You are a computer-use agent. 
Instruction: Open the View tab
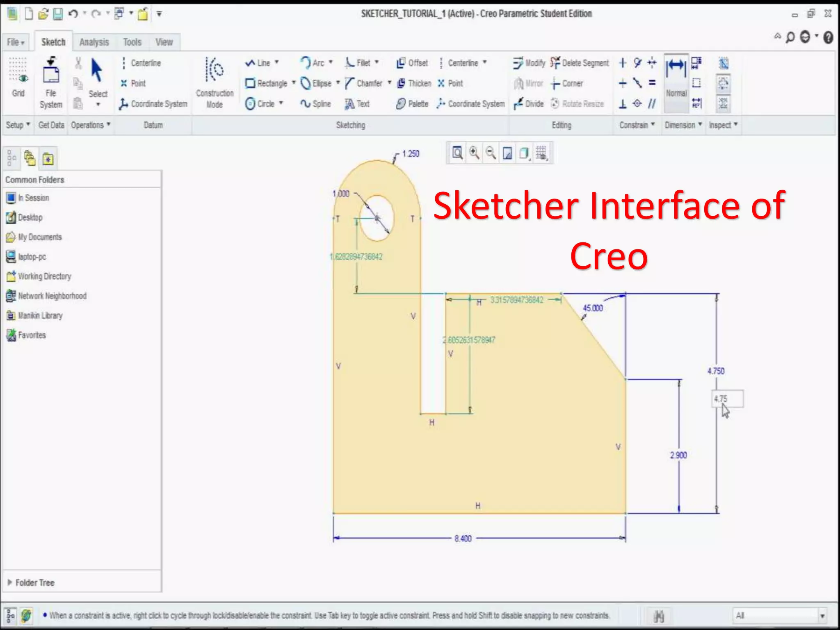pyautogui.click(x=164, y=42)
